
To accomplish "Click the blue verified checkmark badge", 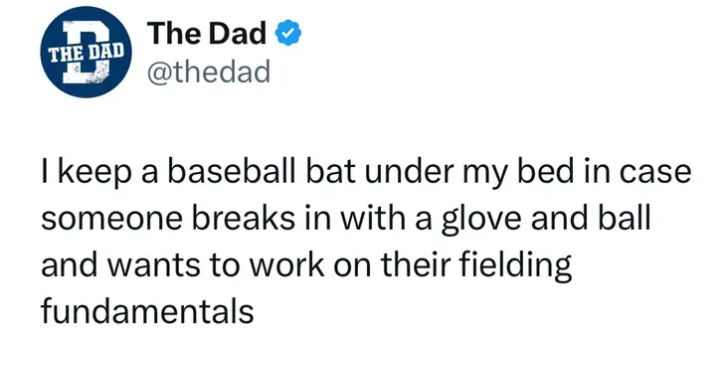I will (x=288, y=34).
